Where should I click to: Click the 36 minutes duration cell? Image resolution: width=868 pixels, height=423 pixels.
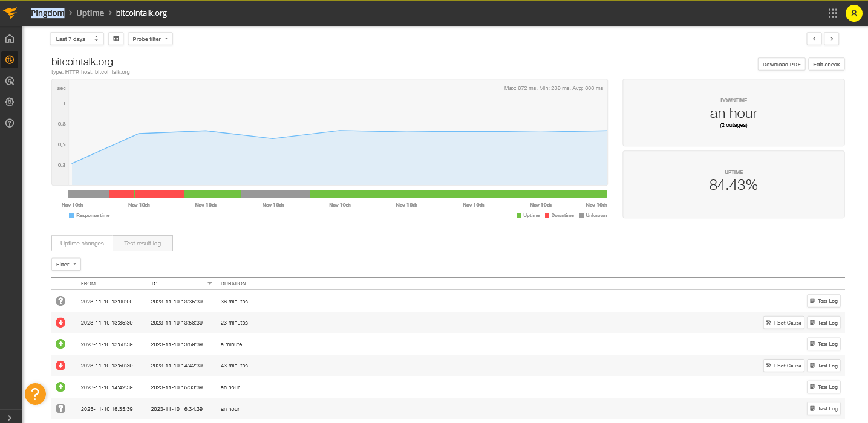(234, 301)
